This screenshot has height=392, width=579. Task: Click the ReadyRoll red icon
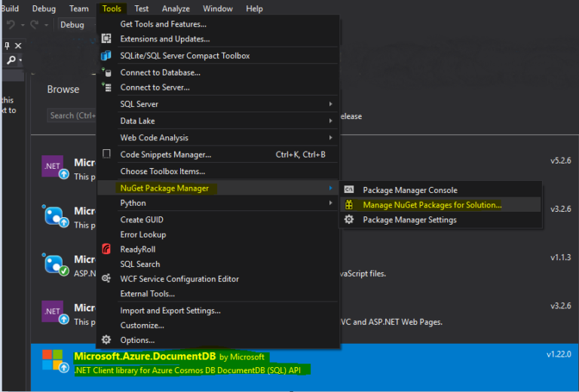click(106, 250)
